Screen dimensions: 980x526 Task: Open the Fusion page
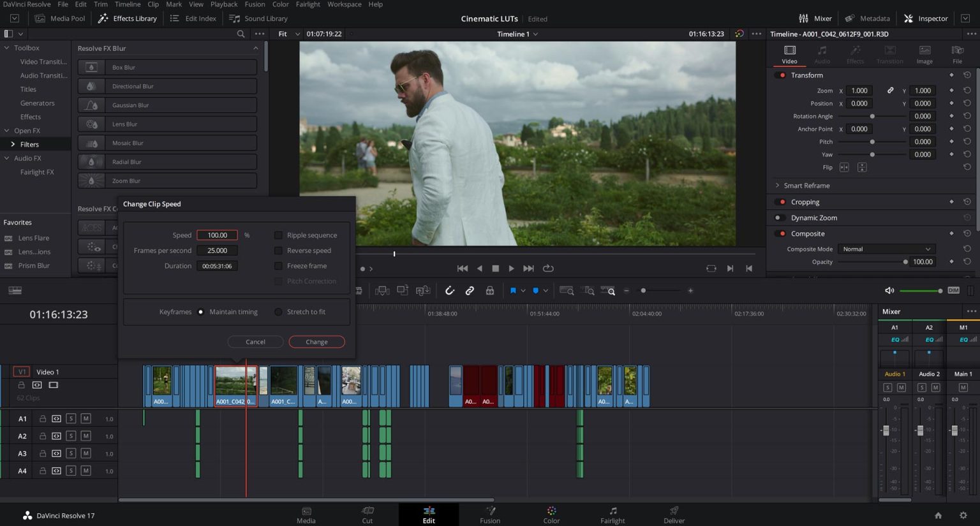coord(490,515)
